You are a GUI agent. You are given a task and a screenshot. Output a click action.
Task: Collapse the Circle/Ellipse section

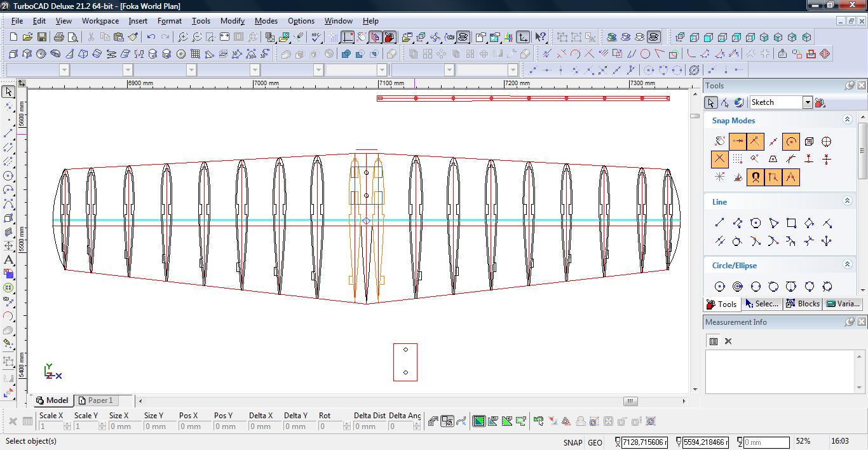click(x=846, y=264)
